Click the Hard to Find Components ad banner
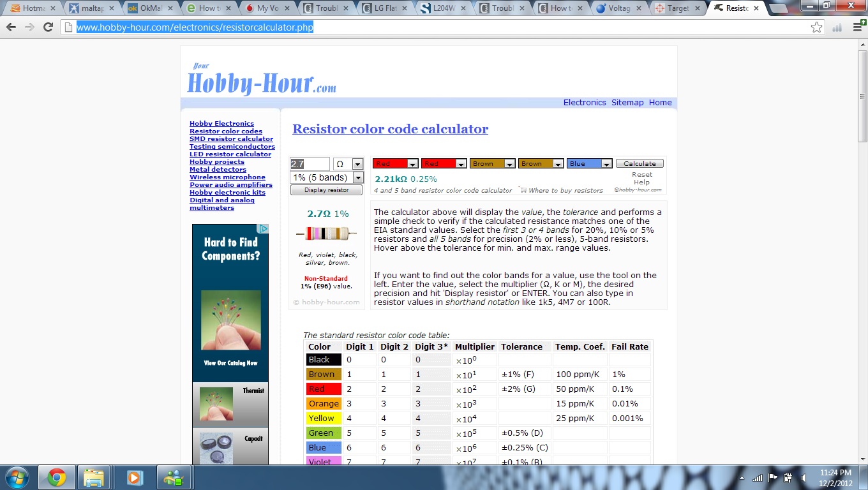 point(230,303)
